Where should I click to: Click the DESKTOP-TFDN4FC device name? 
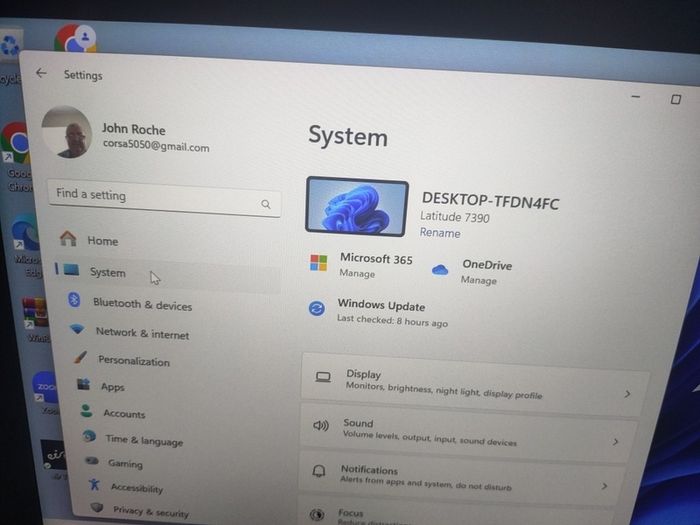pyautogui.click(x=490, y=200)
